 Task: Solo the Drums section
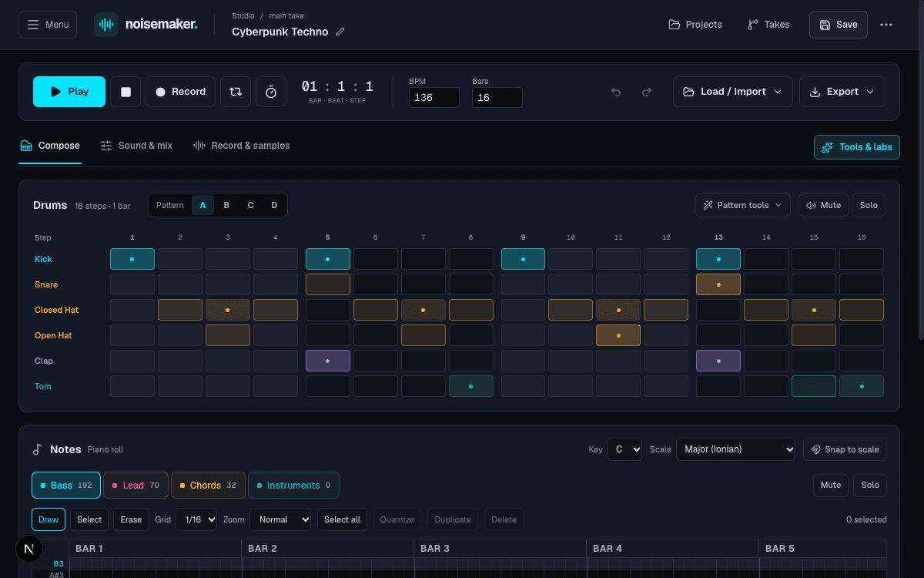point(869,205)
